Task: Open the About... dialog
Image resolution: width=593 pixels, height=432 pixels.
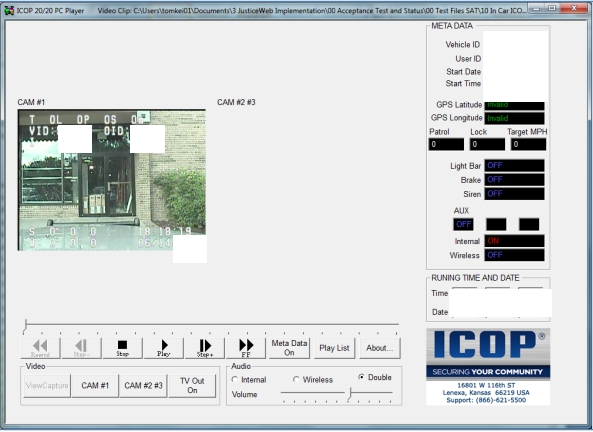Action: (x=379, y=348)
